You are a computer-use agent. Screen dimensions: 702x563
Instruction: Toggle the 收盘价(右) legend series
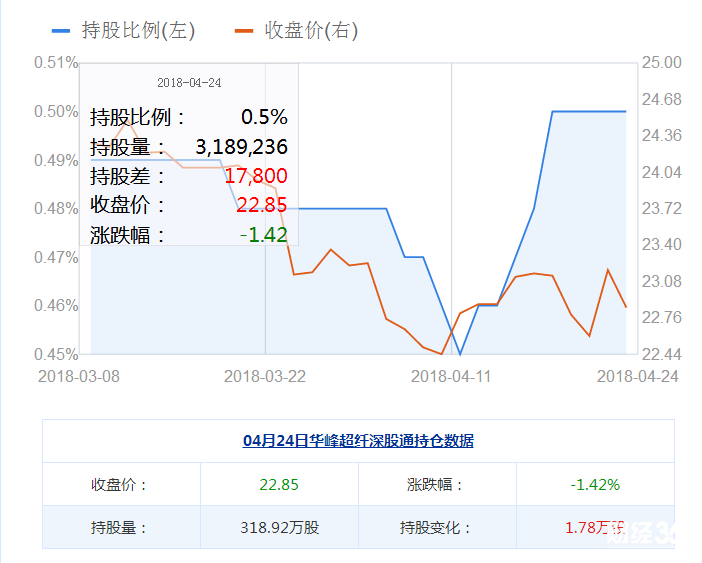(296, 31)
